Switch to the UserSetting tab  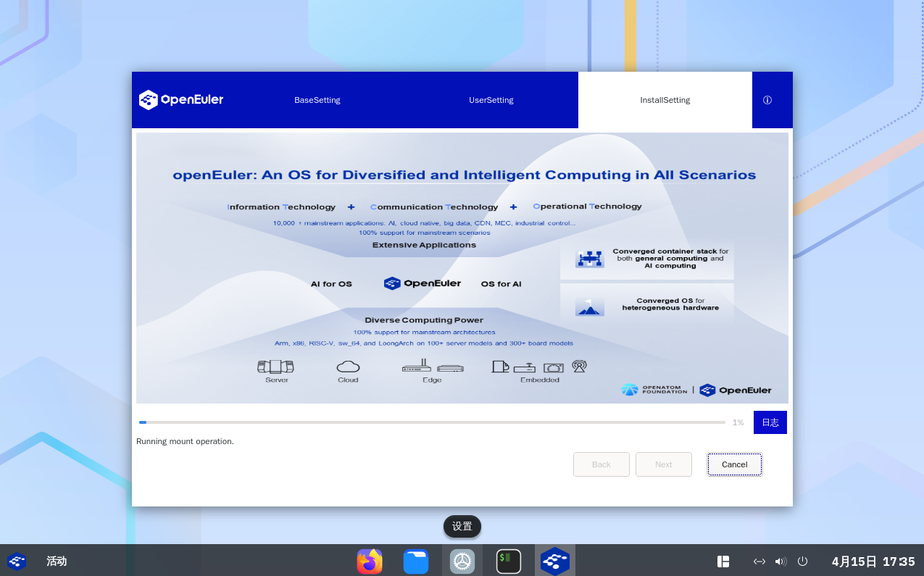coord(491,100)
